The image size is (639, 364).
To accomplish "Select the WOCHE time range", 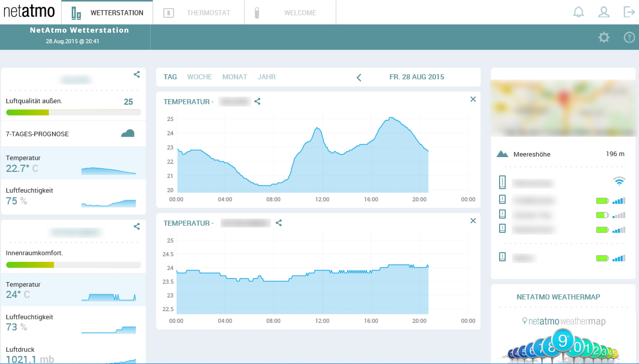I will 199,77.
